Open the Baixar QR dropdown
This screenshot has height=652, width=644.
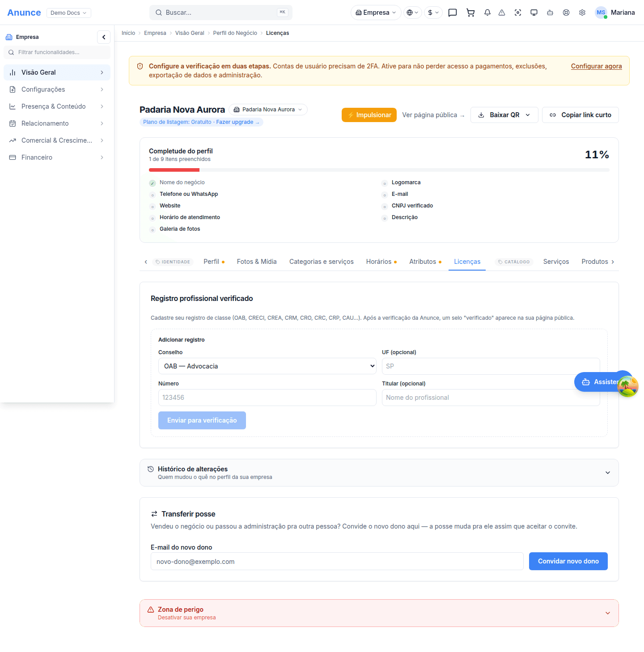(x=504, y=115)
